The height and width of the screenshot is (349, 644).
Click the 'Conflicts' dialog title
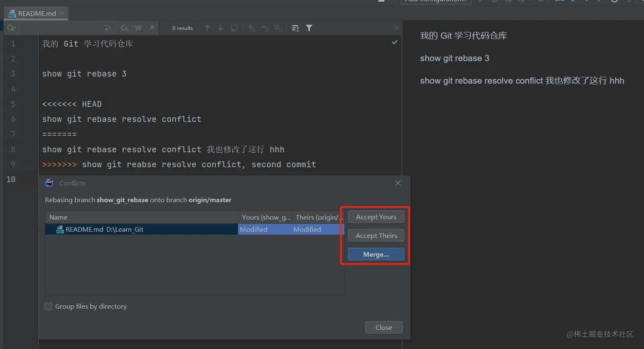tap(72, 183)
